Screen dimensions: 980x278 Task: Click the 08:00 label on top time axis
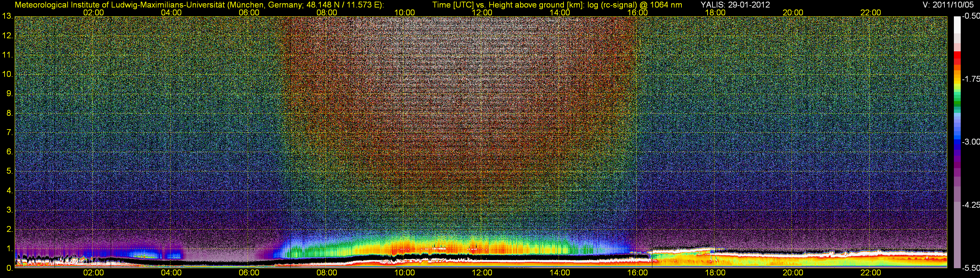pos(327,12)
